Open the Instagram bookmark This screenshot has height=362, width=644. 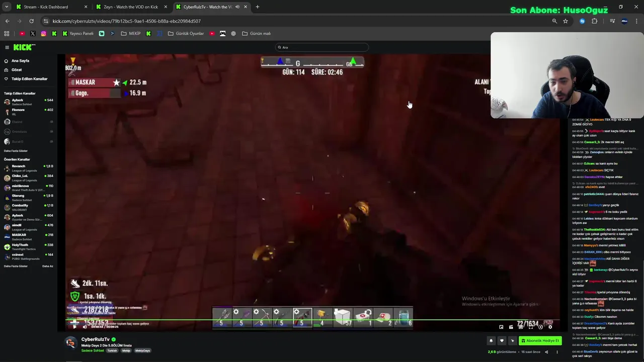pos(43,34)
